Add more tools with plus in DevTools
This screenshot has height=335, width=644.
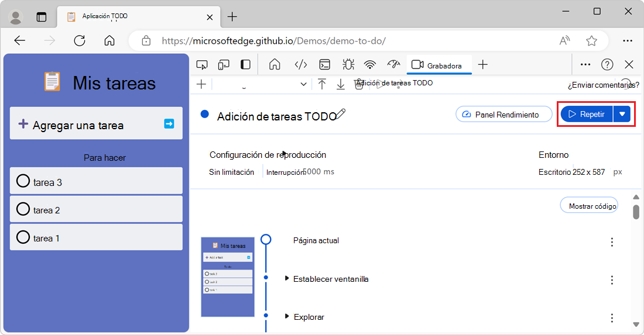[483, 64]
